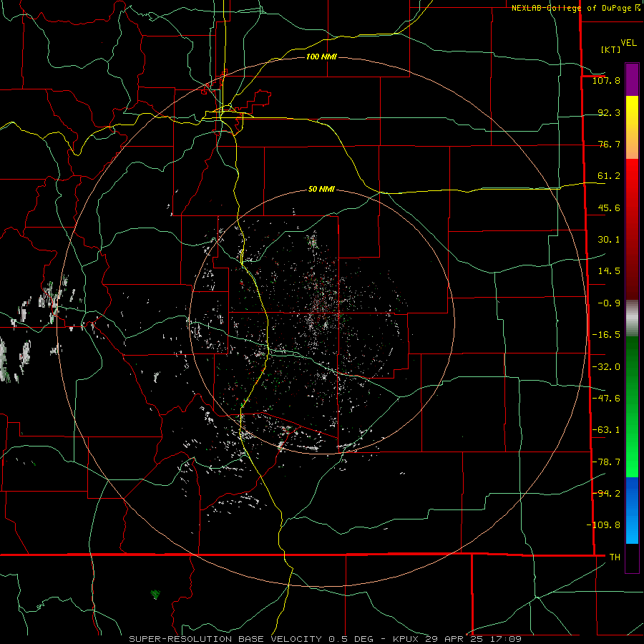Click the purple segment of velocity color bar
644x644 pixels.
[632, 79]
